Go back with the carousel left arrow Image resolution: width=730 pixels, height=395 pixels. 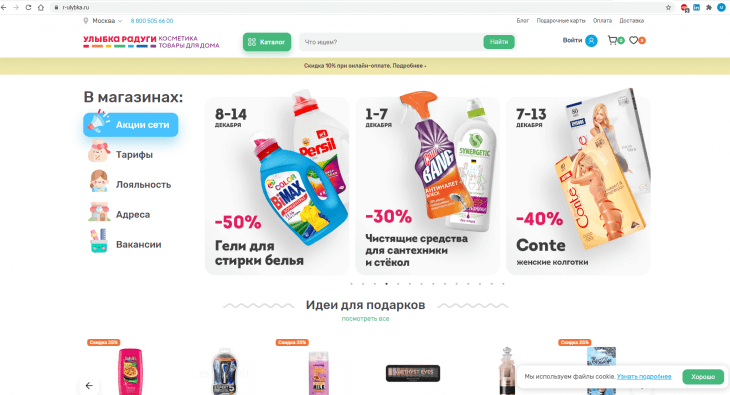pyautogui.click(x=89, y=386)
